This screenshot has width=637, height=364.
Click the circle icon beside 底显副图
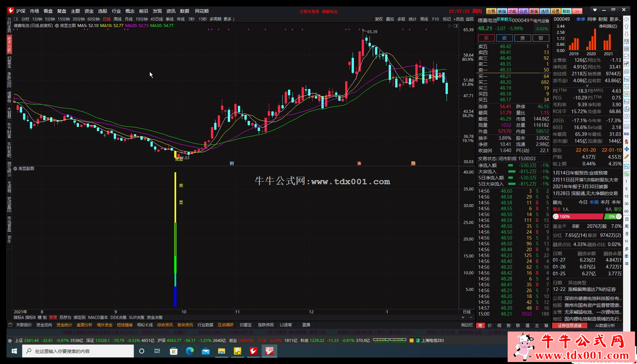pyautogui.click(x=15, y=169)
